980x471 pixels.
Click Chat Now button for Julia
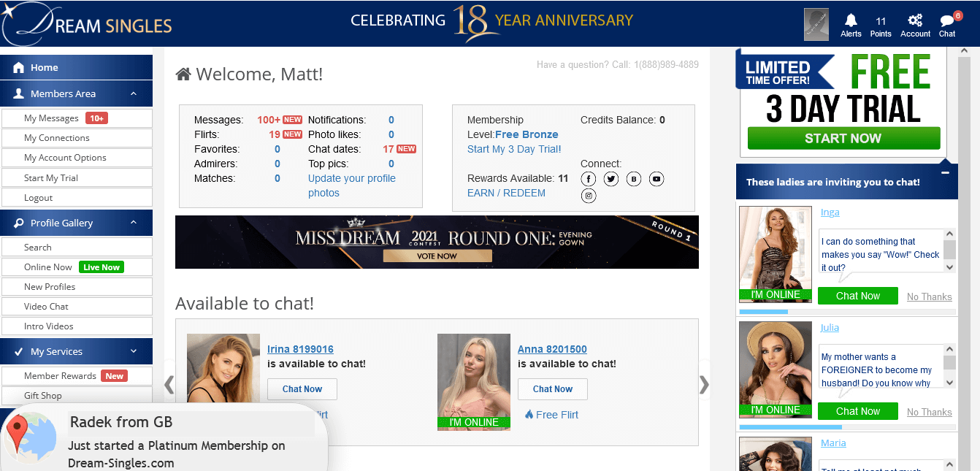click(x=858, y=411)
